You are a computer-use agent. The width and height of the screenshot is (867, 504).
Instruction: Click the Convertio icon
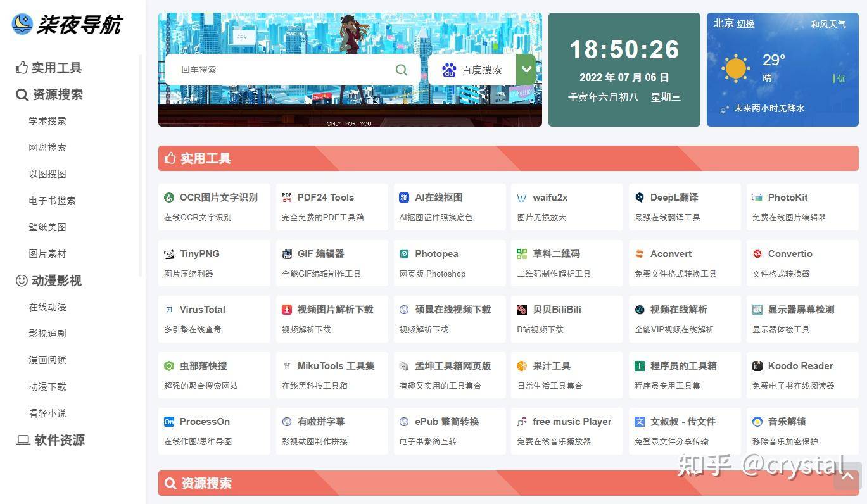point(757,254)
